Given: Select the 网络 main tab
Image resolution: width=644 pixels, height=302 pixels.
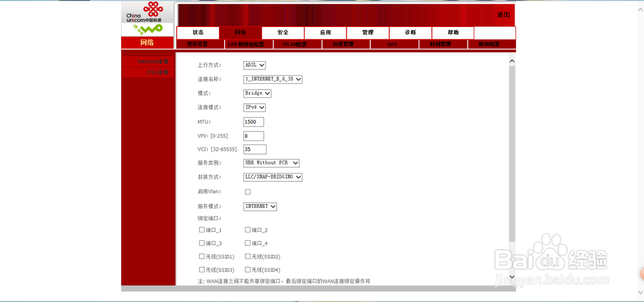Looking at the screenshot, I should [241, 33].
